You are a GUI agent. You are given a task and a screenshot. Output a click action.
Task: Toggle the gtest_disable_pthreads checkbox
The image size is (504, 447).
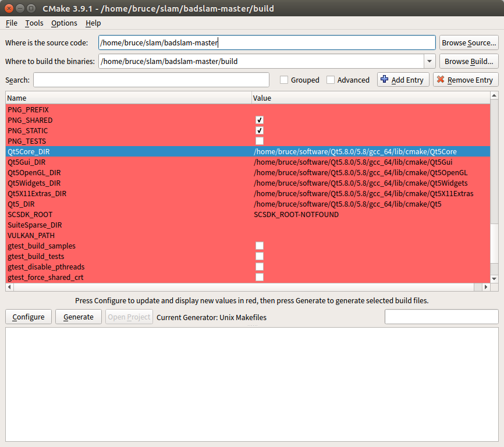(x=259, y=266)
